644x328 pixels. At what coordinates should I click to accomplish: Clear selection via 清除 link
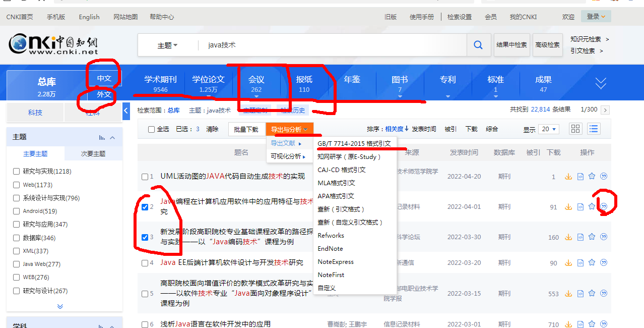[213, 129]
